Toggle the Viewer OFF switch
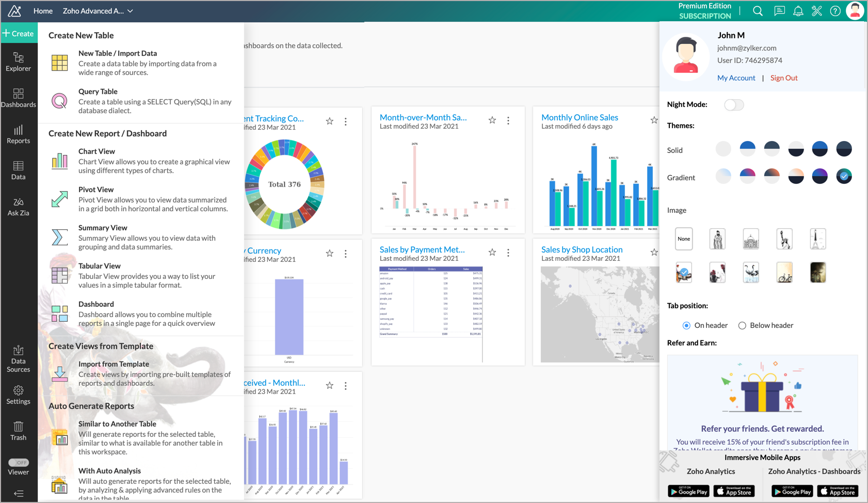This screenshot has width=868, height=503. [x=19, y=463]
